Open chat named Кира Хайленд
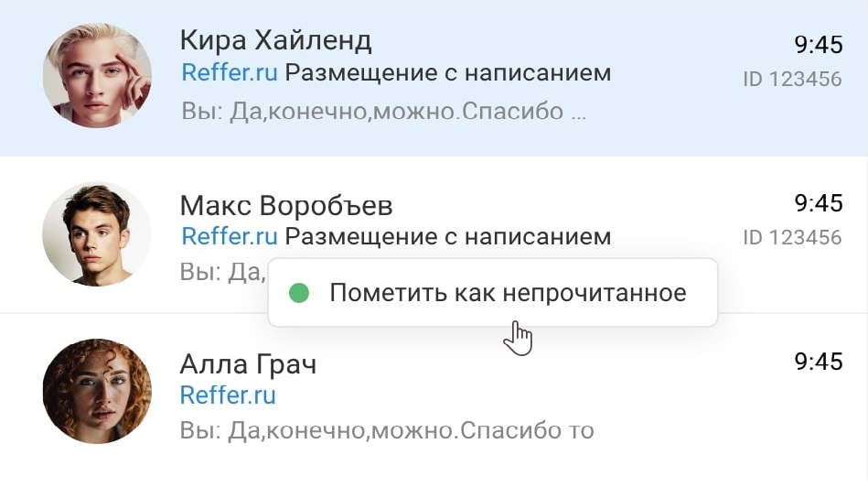868x487 pixels. [275, 40]
